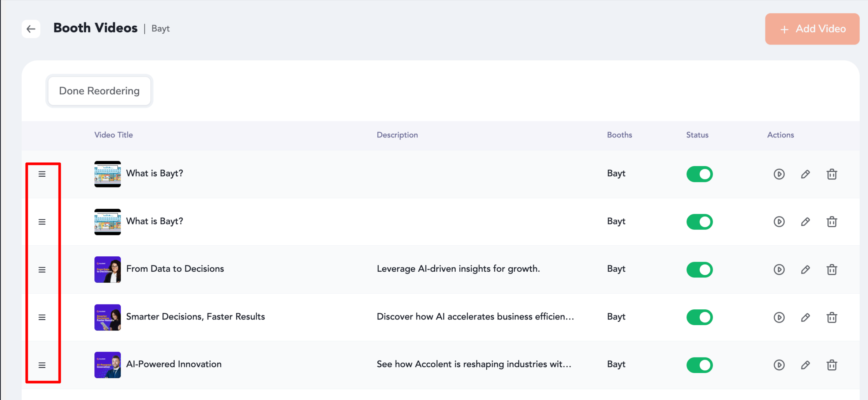This screenshot has width=868, height=400.
Task: Click the reorder handle for Smarter Decisions, Faster Results
Action: [x=42, y=317]
